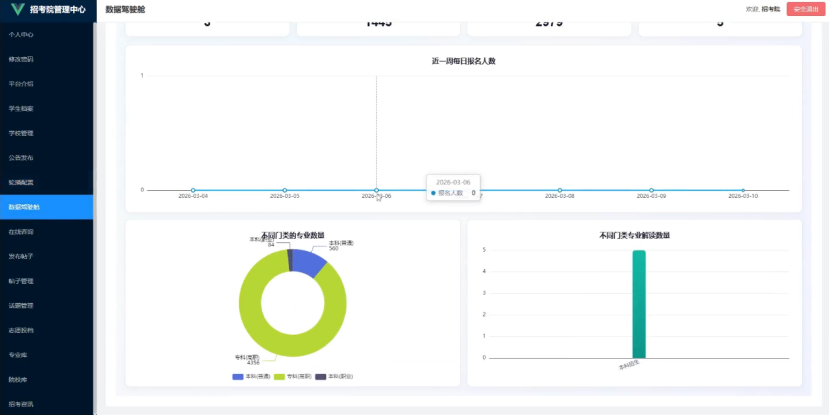
Task: Click the green Vue logo icon
Action: coord(18,9)
